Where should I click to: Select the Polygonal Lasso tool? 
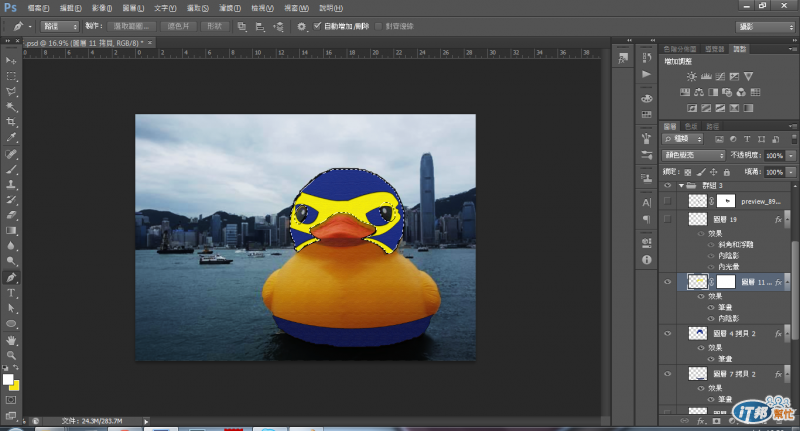[11, 91]
